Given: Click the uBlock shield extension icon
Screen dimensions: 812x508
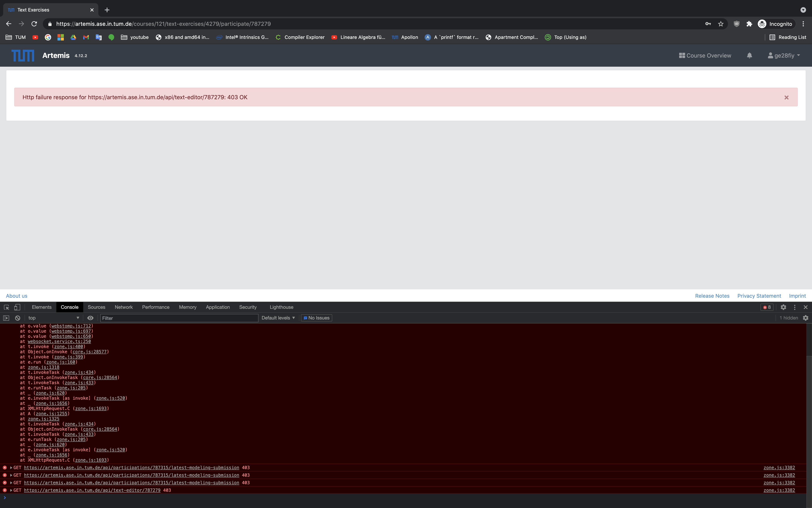Looking at the screenshot, I should coord(736,24).
